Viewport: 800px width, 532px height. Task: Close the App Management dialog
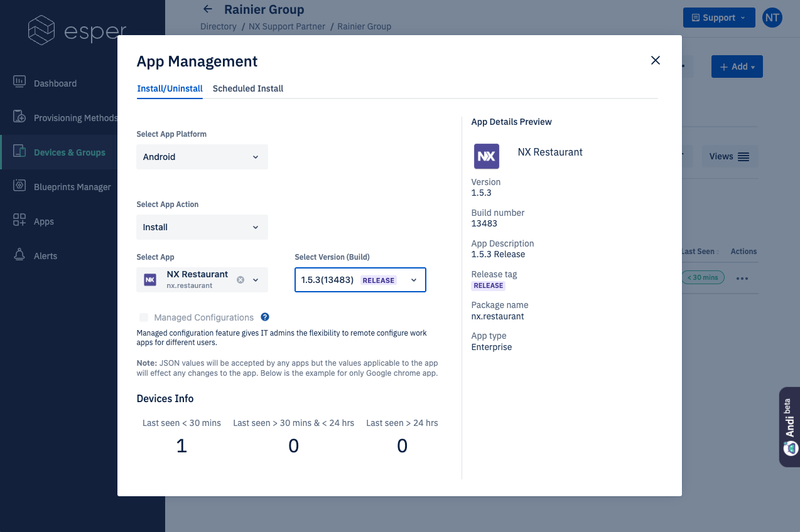(x=656, y=60)
